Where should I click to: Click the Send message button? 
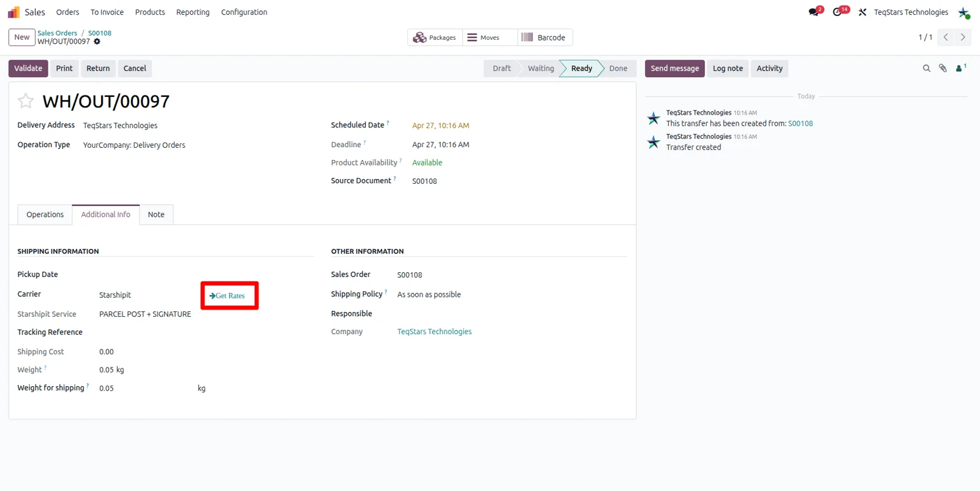[675, 69]
